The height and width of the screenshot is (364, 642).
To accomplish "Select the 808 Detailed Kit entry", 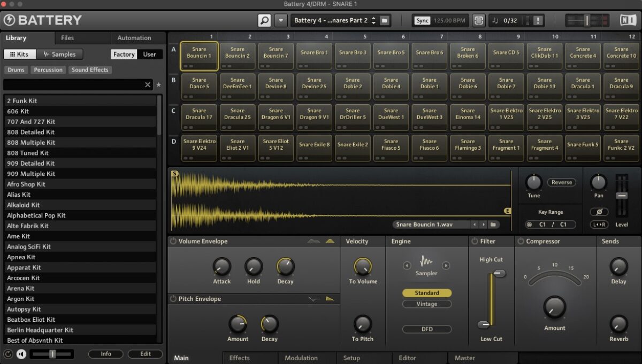I will click(x=81, y=132).
